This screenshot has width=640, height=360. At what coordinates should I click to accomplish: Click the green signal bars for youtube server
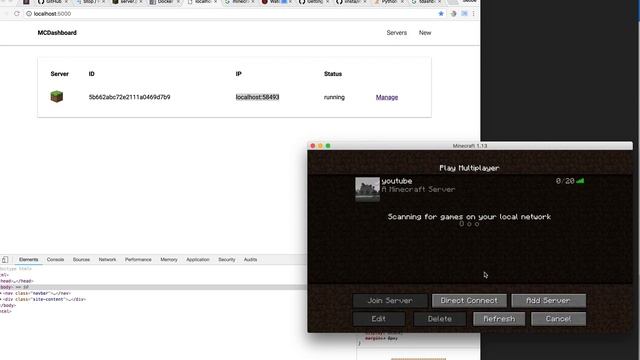click(x=580, y=181)
